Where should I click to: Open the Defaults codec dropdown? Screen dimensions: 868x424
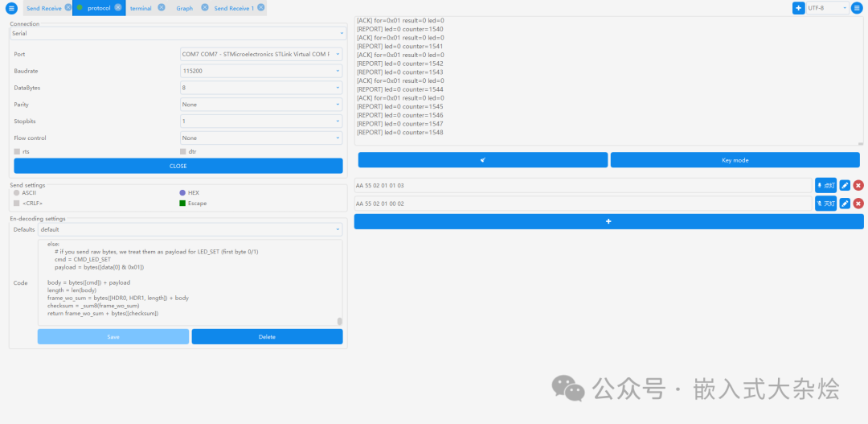(x=190, y=229)
